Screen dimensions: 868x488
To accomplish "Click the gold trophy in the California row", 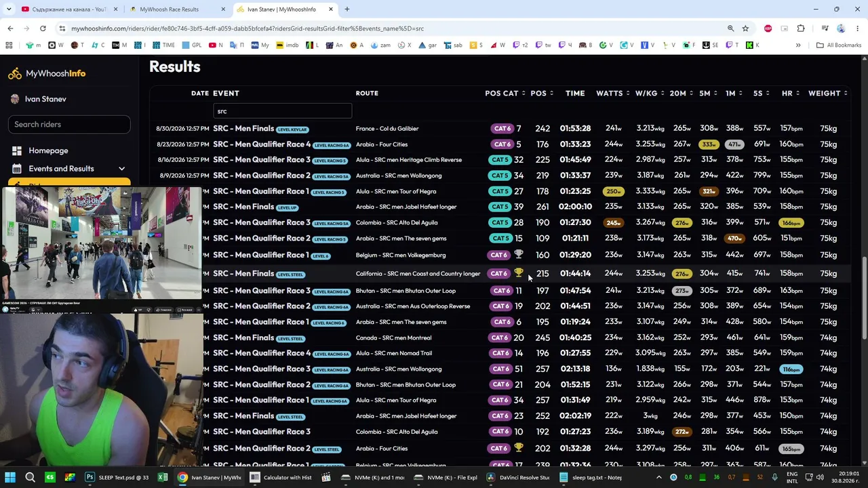I will [519, 273].
